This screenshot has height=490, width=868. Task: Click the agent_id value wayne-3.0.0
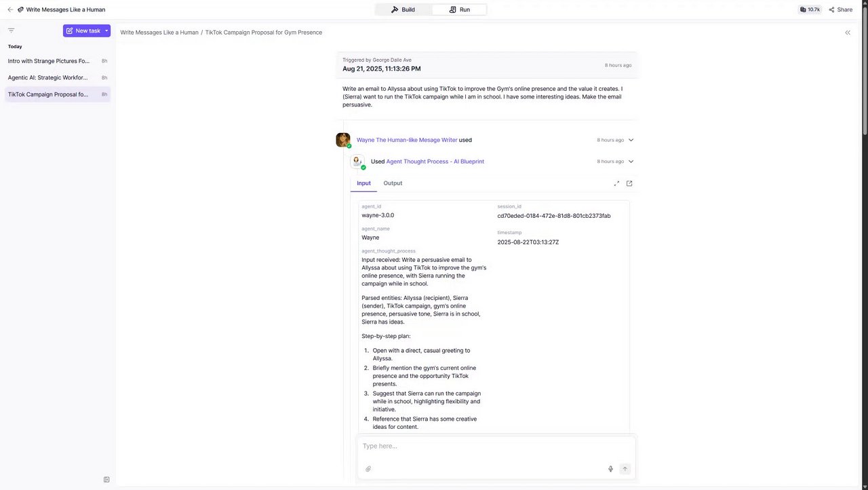pos(378,215)
